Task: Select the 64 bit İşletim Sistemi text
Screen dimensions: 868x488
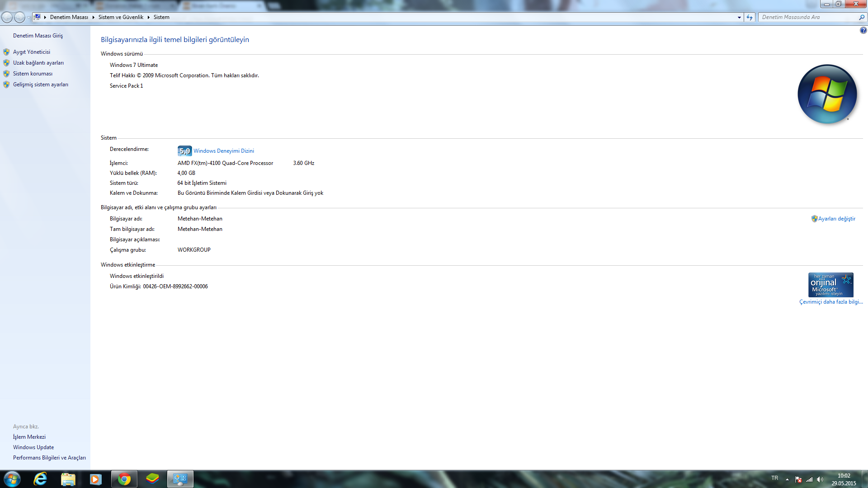Action: (202, 183)
